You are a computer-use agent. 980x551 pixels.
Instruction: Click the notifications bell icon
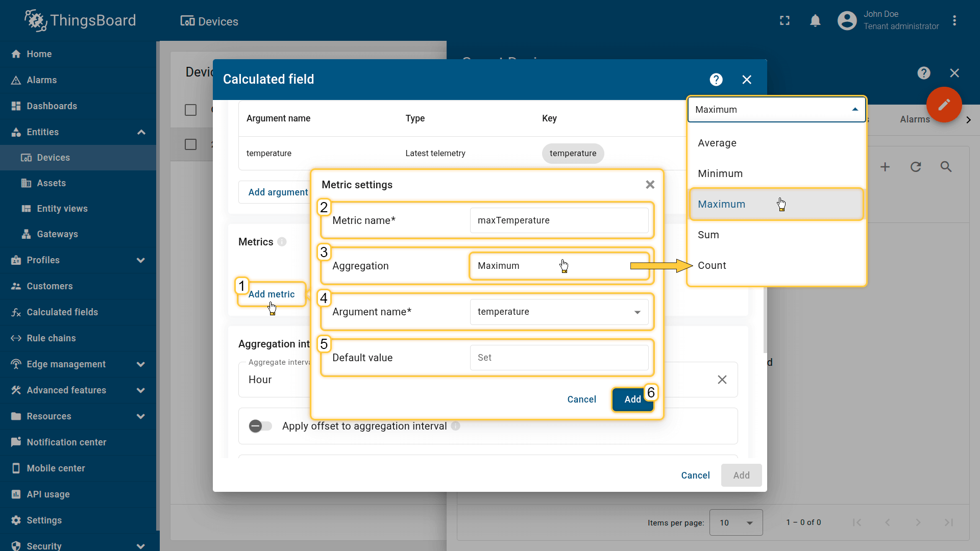pos(815,21)
